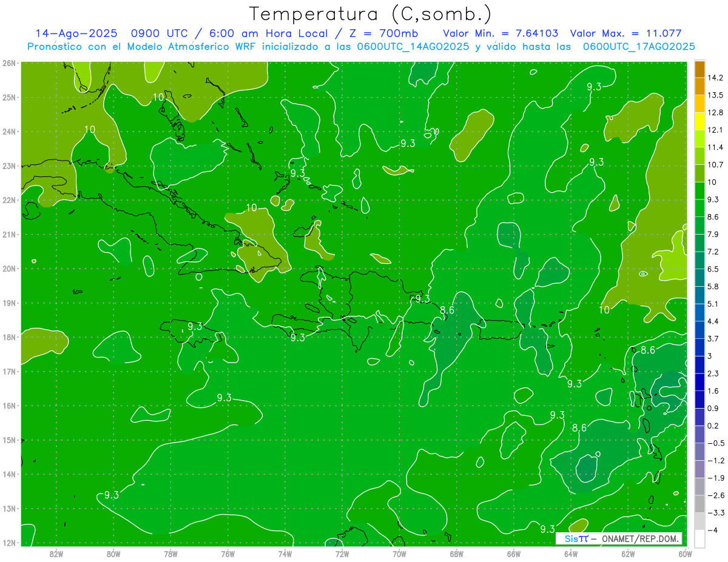Click the "12N" latitude axis label

pyautogui.click(x=8, y=543)
